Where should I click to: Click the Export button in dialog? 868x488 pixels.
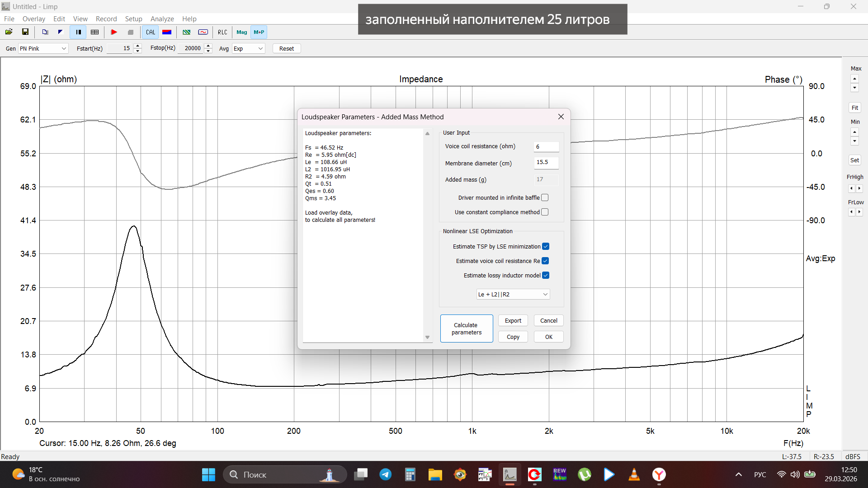coord(513,320)
